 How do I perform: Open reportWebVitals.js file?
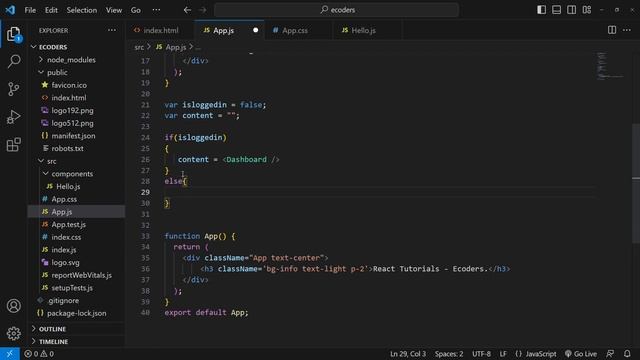(x=81, y=275)
